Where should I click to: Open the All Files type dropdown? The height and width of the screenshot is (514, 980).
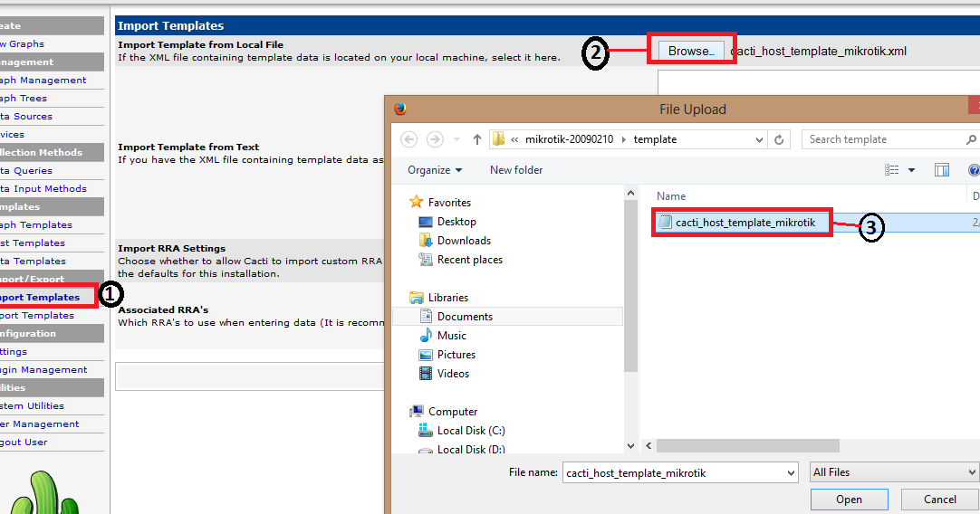click(894, 472)
